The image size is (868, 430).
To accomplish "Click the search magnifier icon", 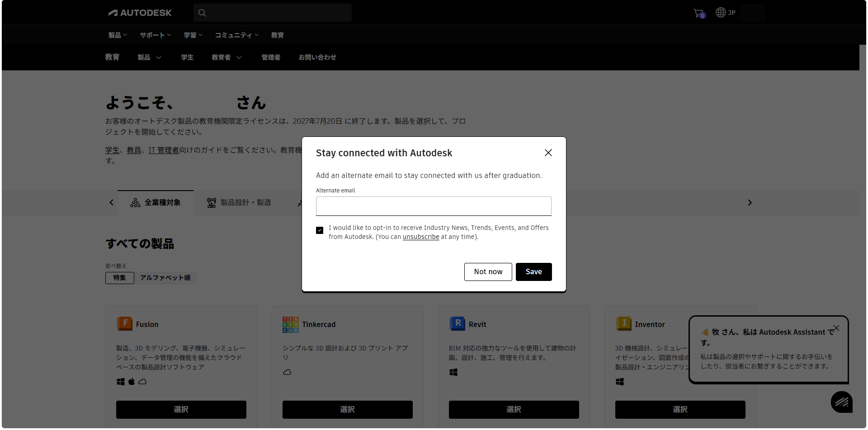I will (x=202, y=13).
